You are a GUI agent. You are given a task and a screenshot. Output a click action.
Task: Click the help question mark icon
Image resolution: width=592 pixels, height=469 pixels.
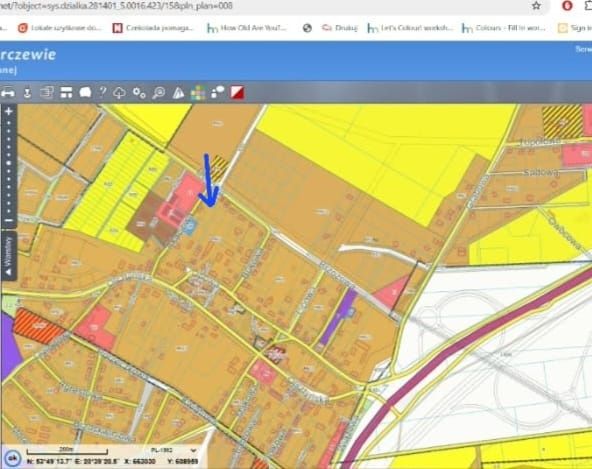pos(102,92)
